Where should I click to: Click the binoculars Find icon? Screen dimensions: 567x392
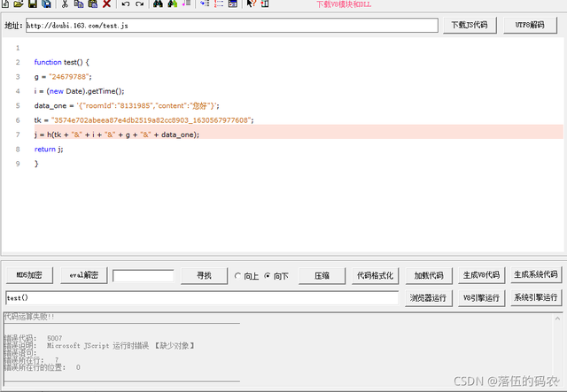[158, 4]
